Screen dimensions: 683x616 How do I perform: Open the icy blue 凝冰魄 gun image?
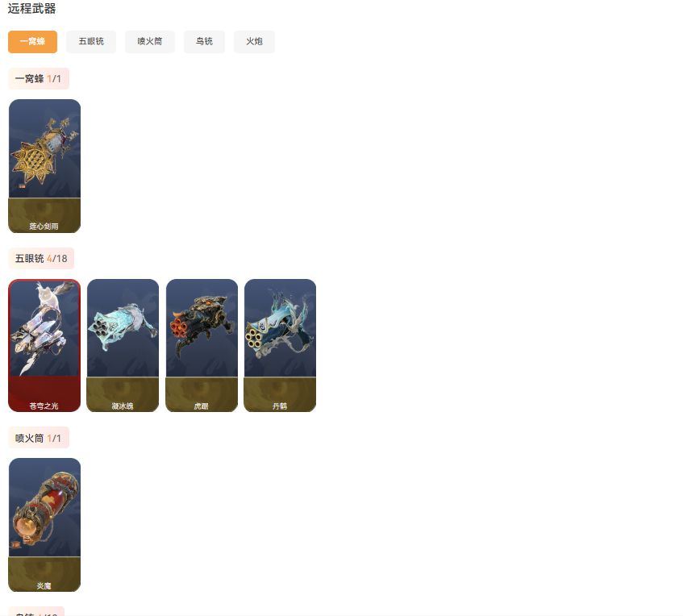[123, 327]
